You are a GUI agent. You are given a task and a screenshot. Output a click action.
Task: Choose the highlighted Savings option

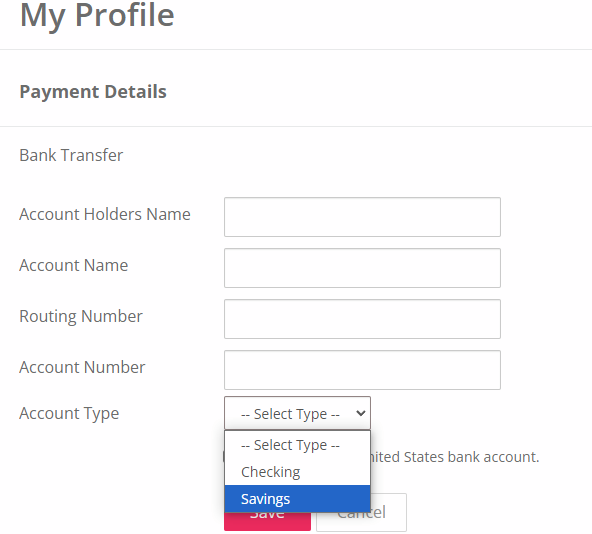click(297, 499)
